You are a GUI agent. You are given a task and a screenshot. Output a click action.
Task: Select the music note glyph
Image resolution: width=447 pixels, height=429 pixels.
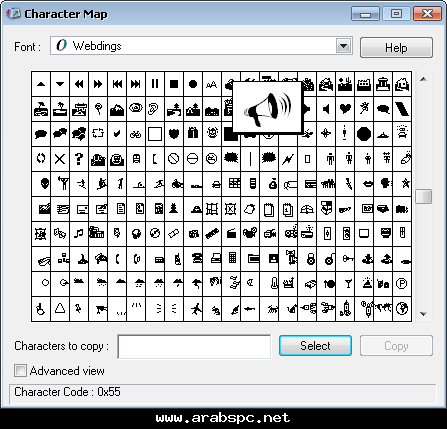(79, 234)
